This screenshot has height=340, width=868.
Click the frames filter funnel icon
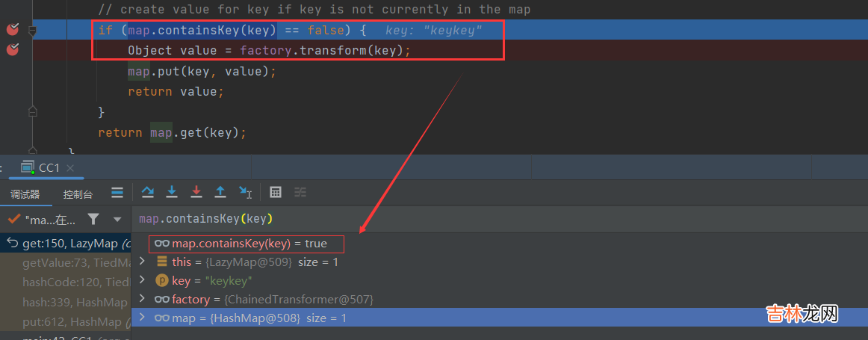coord(93,219)
